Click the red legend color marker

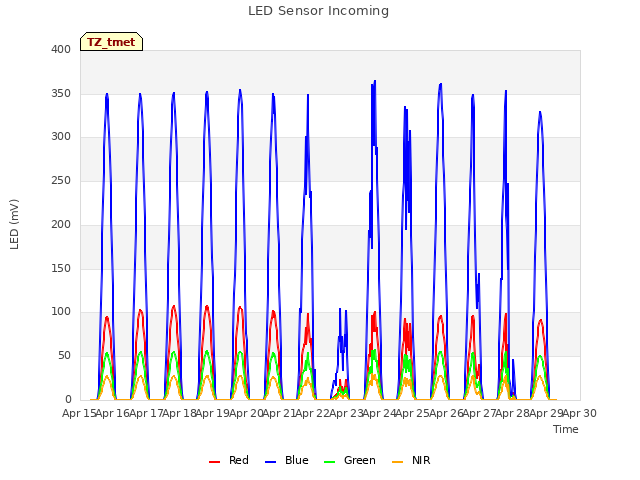tap(215, 462)
